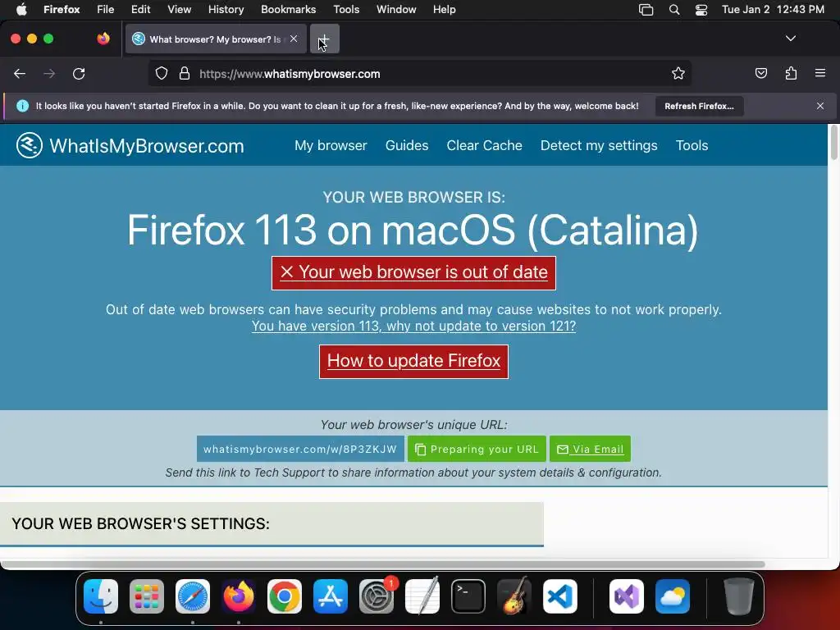Viewport: 840px width, 630px height.
Task: Open Firefox application menu (hamburger)
Action: (x=820, y=73)
